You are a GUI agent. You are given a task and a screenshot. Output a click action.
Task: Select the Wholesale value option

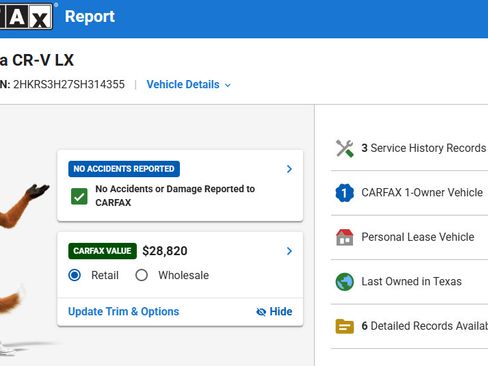click(141, 275)
